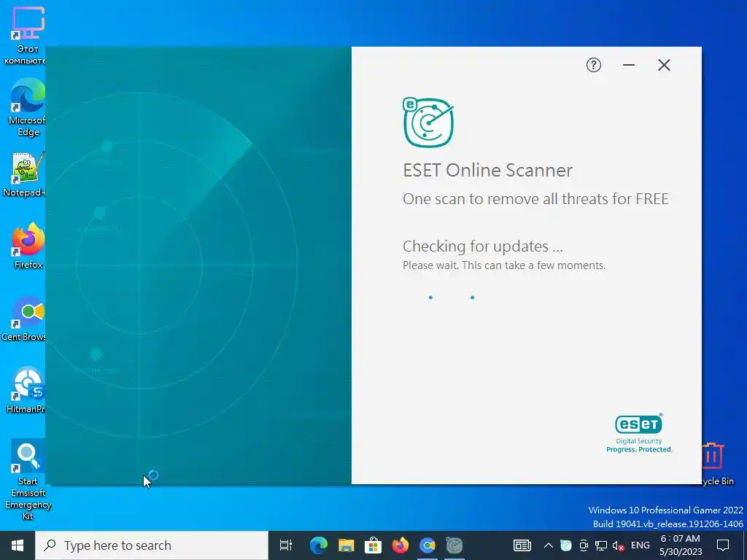
Task: Click the 'ESET Online Scanner' title text
Action: tap(488, 170)
